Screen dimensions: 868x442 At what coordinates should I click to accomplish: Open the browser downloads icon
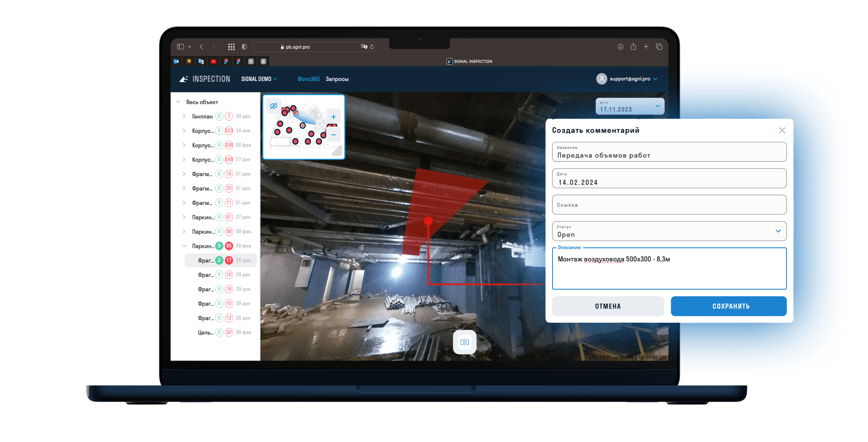click(x=620, y=47)
